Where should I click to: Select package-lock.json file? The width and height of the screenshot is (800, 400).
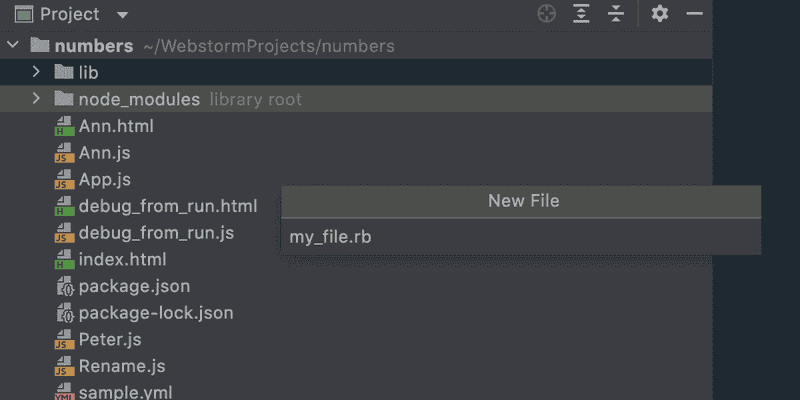pos(156,312)
